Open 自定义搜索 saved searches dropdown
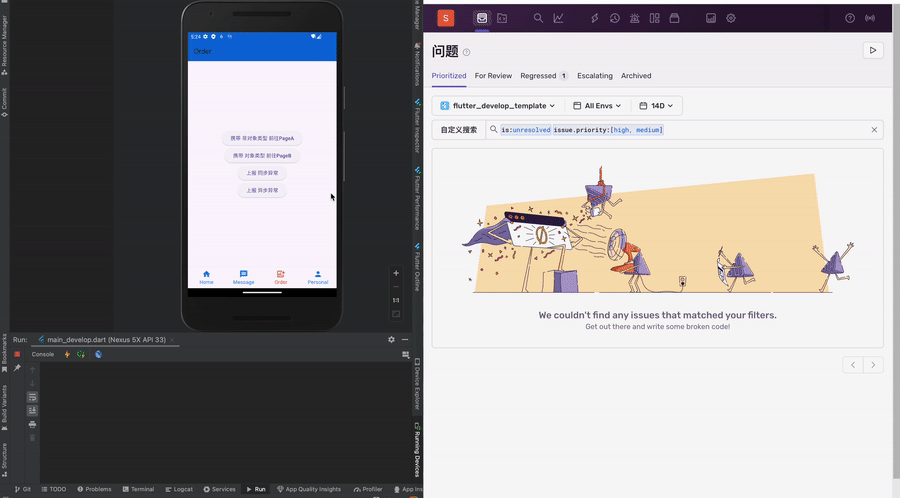The height and width of the screenshot is (498, 900). click(459, 130)
